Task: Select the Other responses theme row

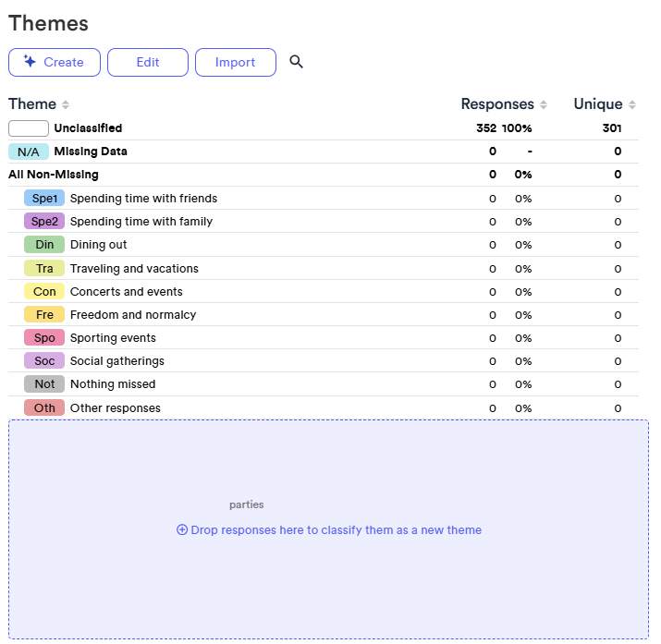Action: (x=115, y=408)
